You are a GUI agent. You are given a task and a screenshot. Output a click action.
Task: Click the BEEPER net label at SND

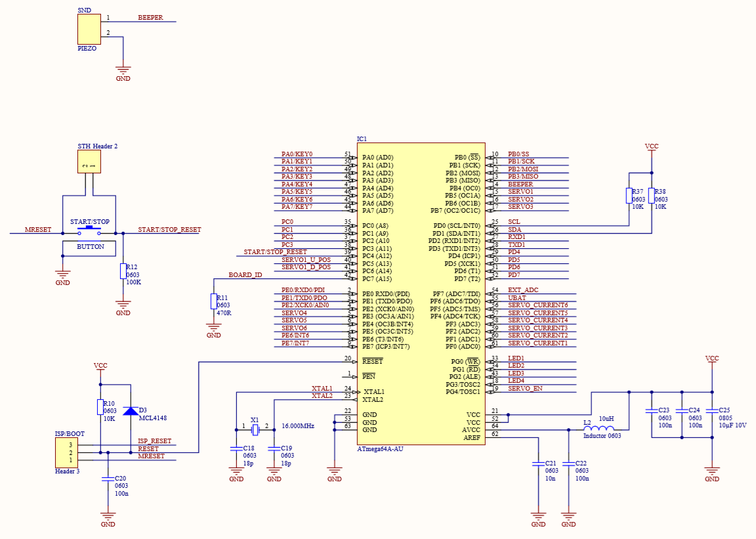click(150, 18)
